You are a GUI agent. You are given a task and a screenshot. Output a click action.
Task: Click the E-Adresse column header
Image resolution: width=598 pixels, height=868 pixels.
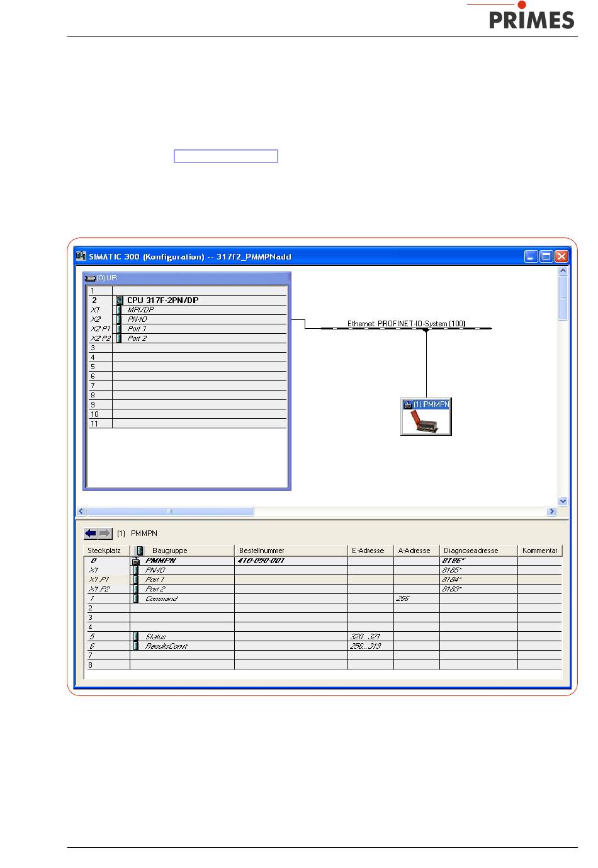pos(371,551)
